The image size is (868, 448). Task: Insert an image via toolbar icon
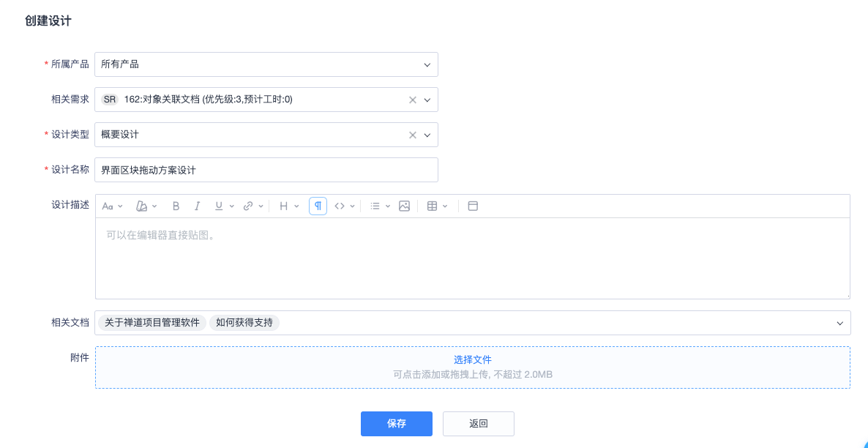click(404, 206)
